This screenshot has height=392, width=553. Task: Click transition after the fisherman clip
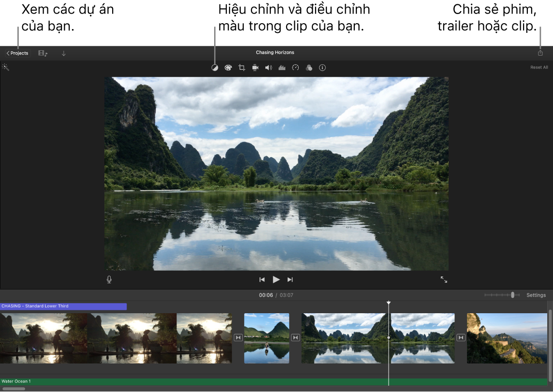pos(238,338)
